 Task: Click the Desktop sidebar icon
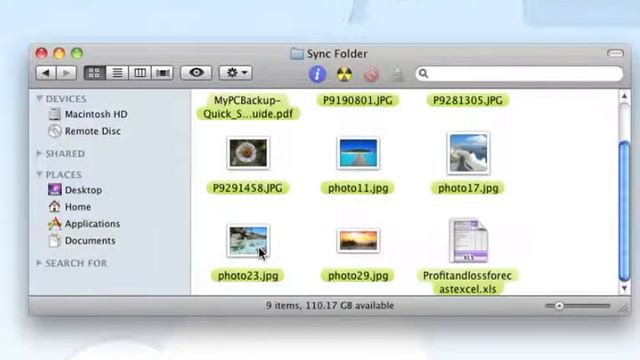click(x=55, y=190)
